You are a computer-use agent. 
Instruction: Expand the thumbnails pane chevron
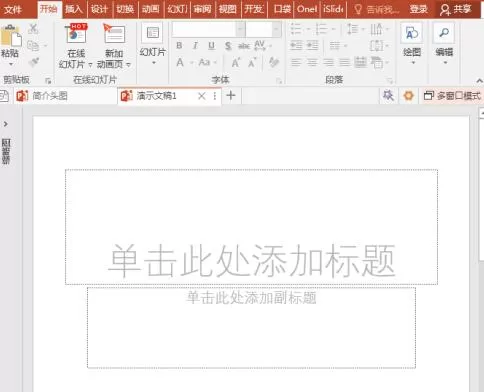click(x=5, y=124)
